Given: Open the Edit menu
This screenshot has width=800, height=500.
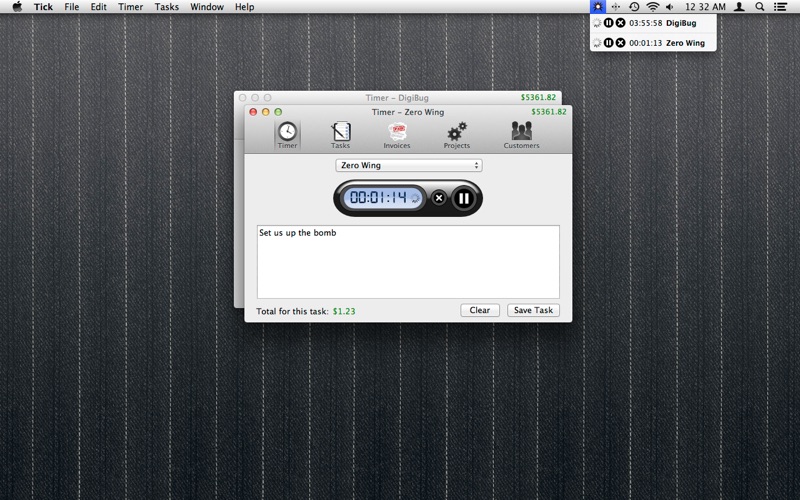Looking at the screenshot, I should (x=98, y=7).
